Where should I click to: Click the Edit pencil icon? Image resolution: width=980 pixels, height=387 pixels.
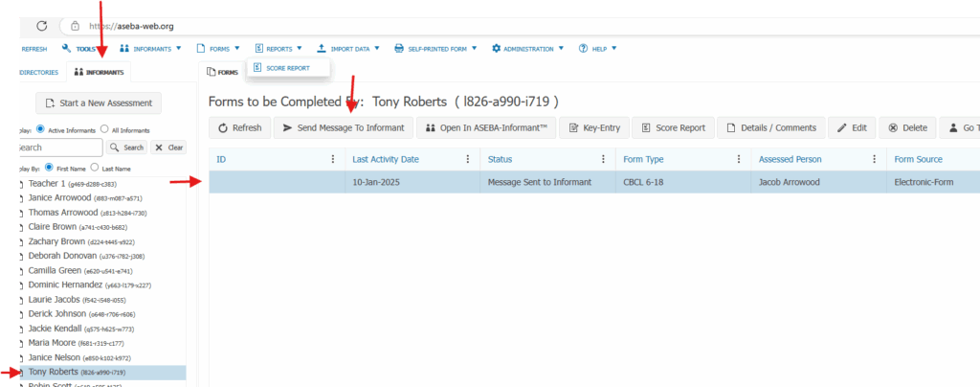(842, 127)
